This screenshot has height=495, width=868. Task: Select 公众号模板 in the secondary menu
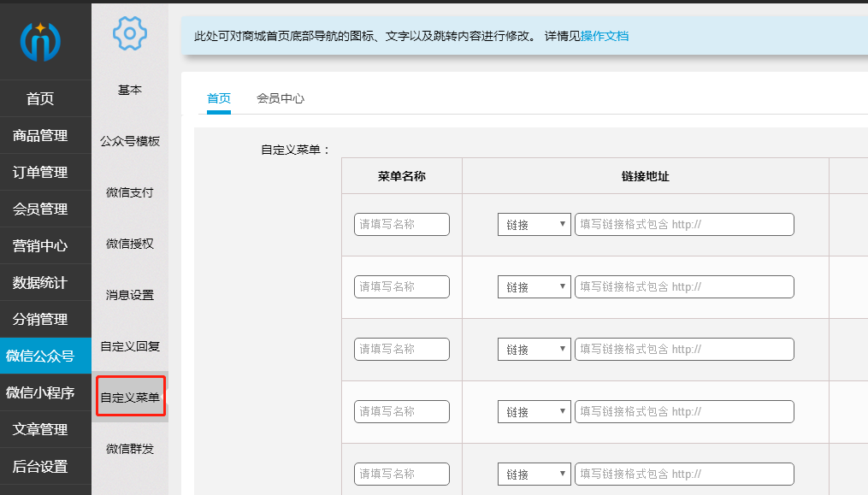[x=130, y=140]
